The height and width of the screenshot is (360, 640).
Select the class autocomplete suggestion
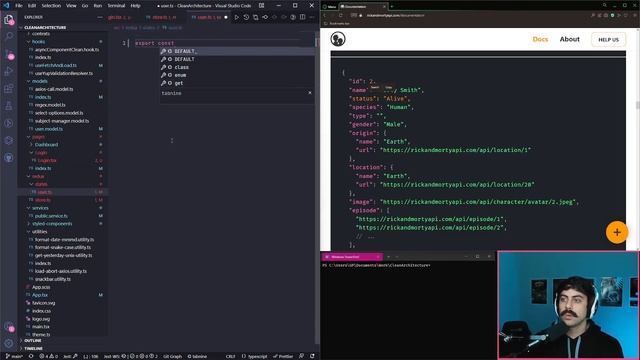(x=236, y=67)
